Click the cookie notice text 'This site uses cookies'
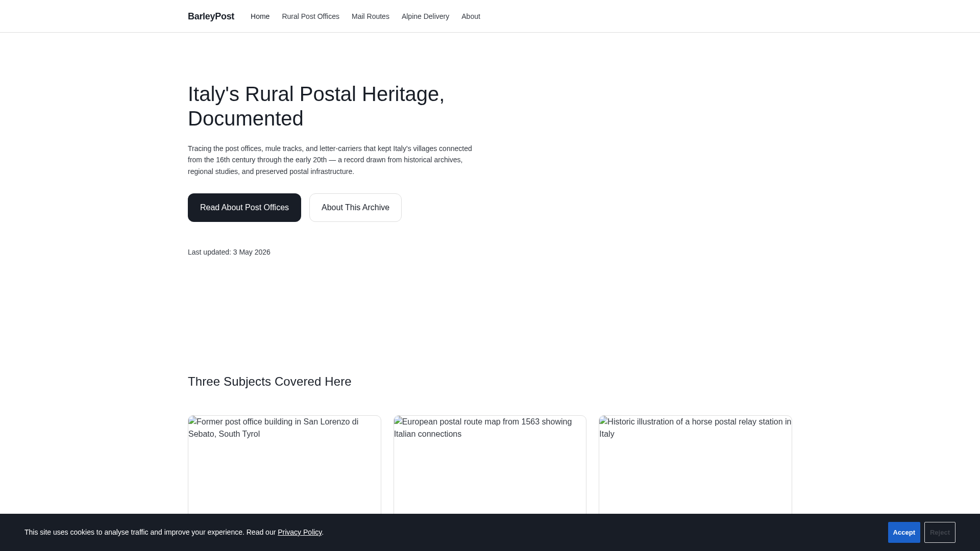The image size is (980, 551). [x=174, y=532]
